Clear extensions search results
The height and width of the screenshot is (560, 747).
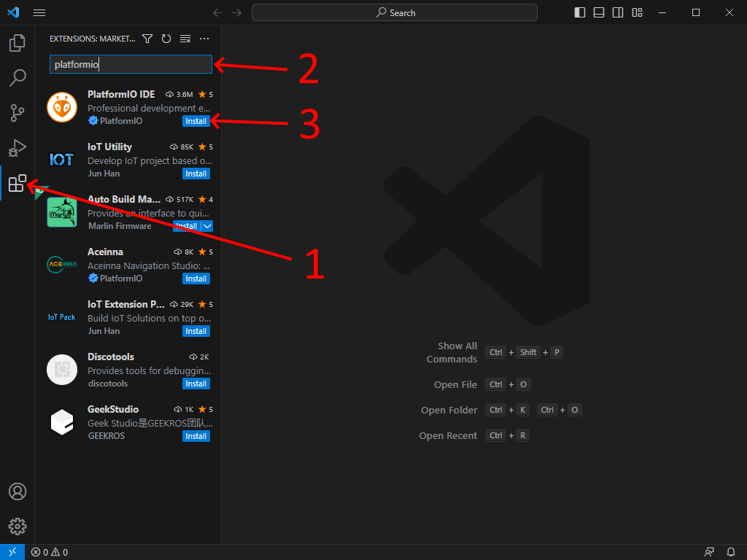(x=185, y=39)
